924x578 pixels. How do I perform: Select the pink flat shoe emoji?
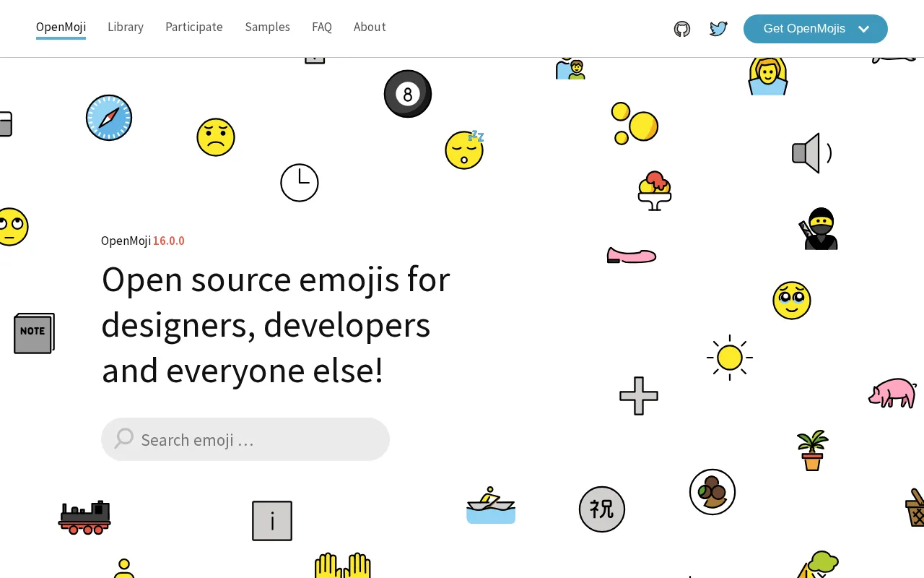pyautogui.click(x=632, y=255)
